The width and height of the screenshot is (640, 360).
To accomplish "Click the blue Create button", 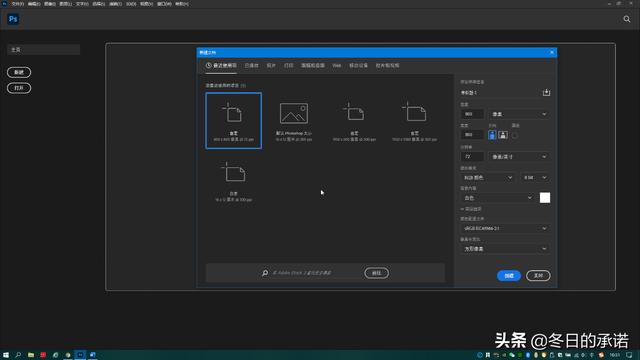I will click(x=509, y=276).
